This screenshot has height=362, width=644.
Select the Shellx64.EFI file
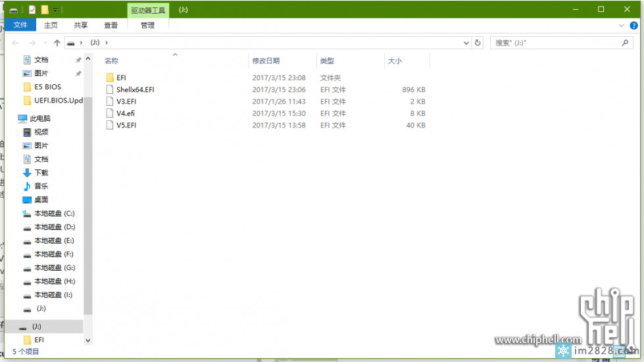(x=135, y=89)
